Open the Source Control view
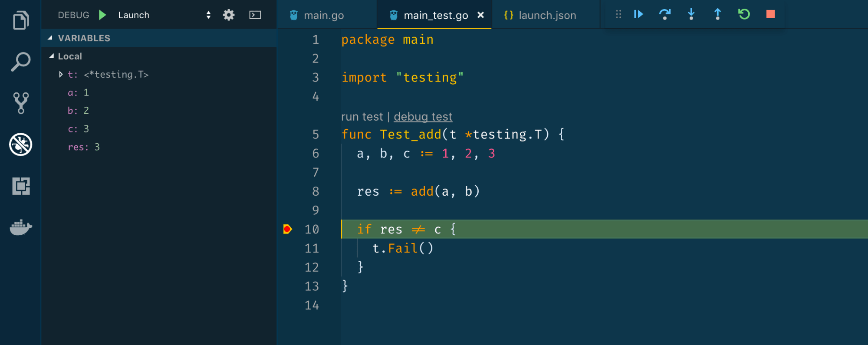 pyautogui.click(x=20, y=103)
